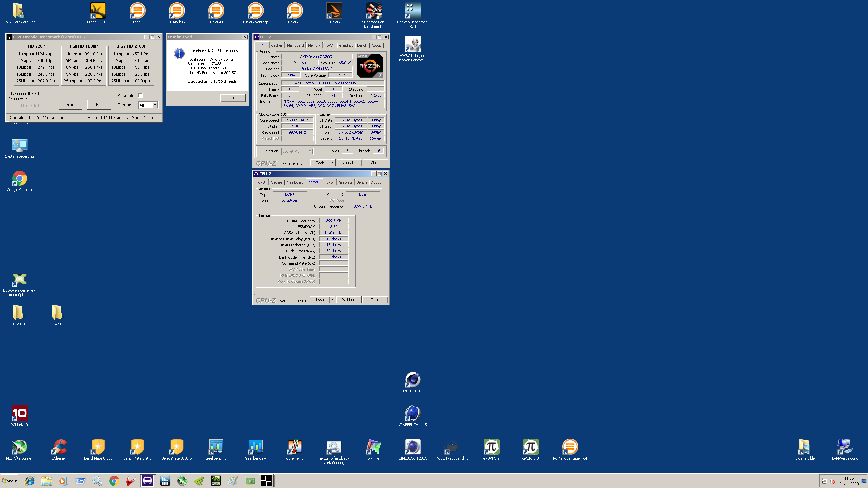Viewport: 868px width, 488px height.
Task: Open the NVIDIA control panel taskbar icon
Action: click(x=216, y=481)
